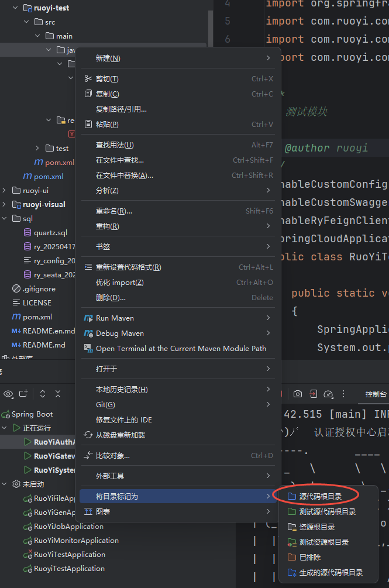Click the collapse all icon in Services
389x588 pixels.
58,394
